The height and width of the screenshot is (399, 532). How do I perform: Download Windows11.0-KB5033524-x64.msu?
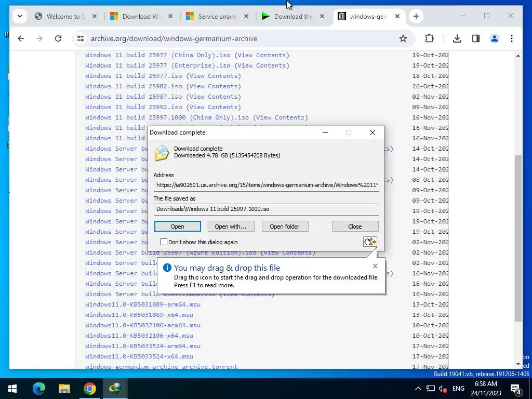click(139, 356)
